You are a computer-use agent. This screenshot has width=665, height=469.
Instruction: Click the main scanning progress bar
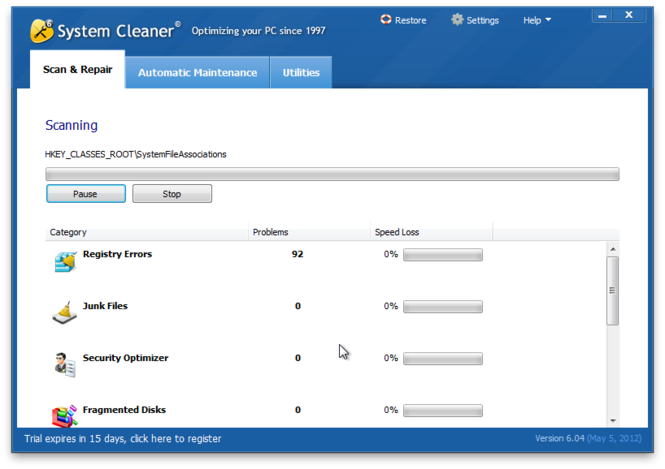332,174
